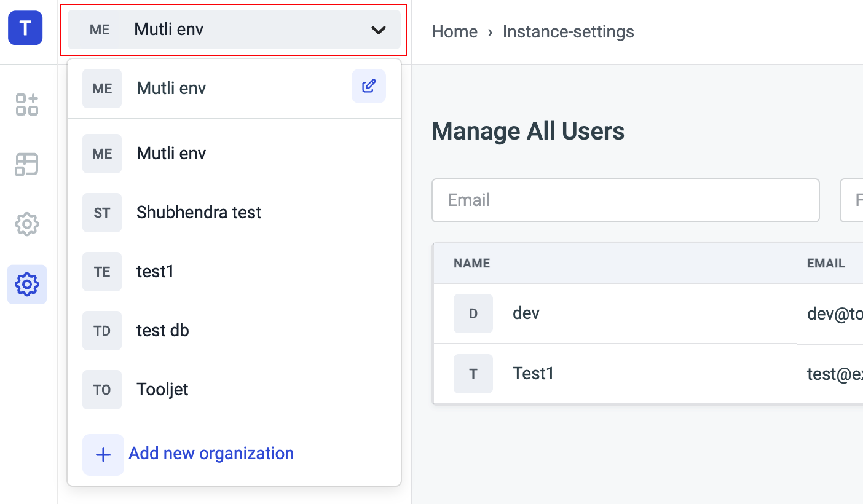Screen dimensions: 863x504
Task: Switch to the Tooljet organization
Action: (x=162, y=390)
